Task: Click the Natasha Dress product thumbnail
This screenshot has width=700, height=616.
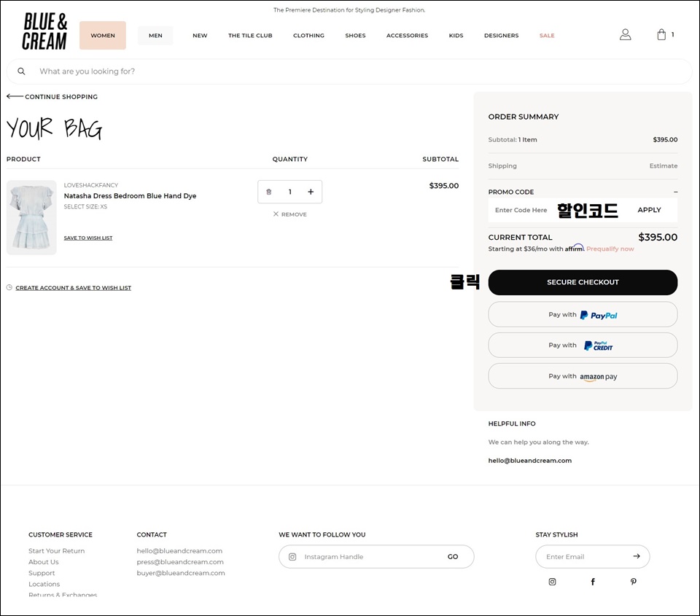Action: click(x=31, y=217)
